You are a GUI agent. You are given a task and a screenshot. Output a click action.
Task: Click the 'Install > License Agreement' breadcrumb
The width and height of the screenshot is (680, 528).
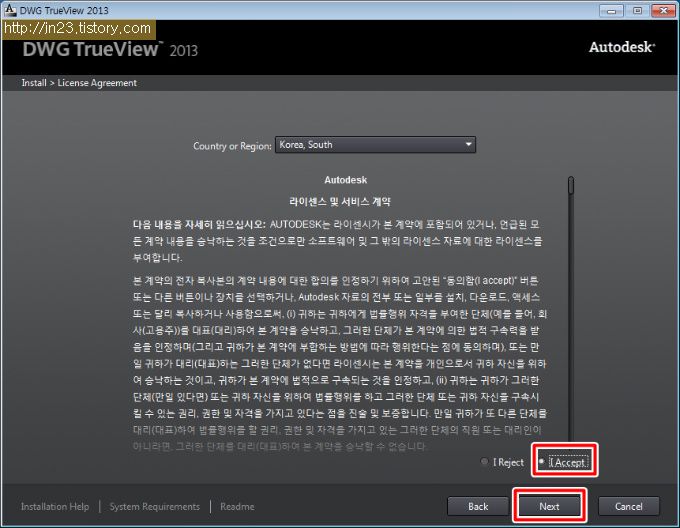click(x=79, y=83)
